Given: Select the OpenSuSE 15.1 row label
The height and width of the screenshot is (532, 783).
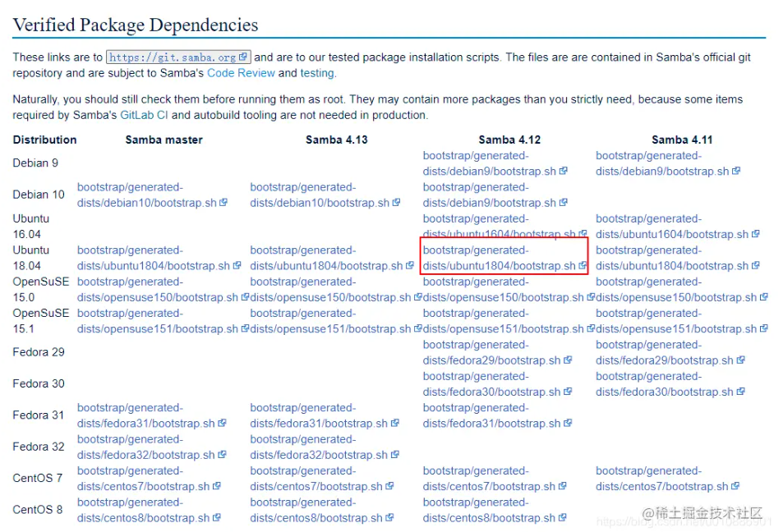Looking at the screenshot, I should pos(41,320).
